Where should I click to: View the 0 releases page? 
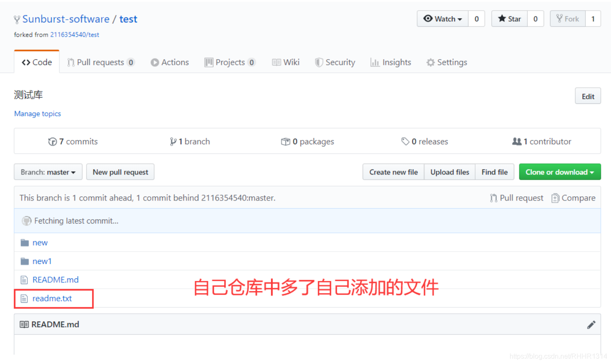[425, 142]
